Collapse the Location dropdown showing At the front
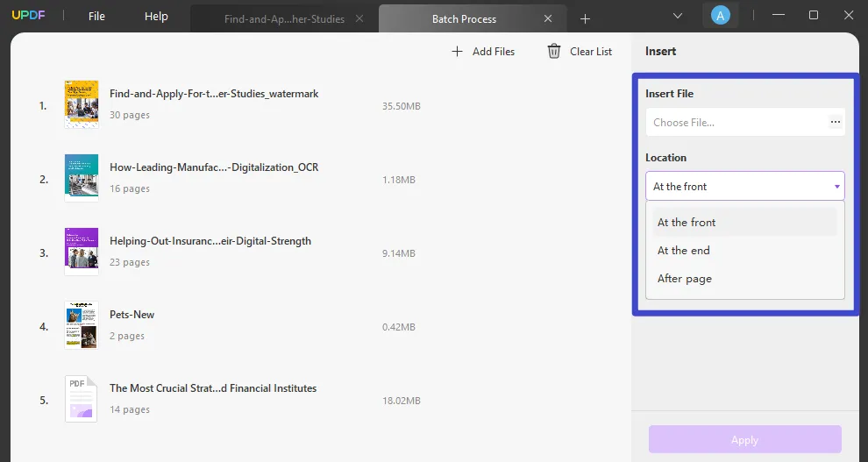 837,187
